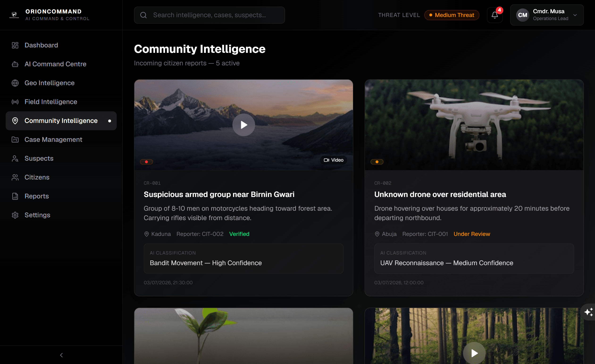Click the Settings gear icon
The height and width of the screenshot is (364, 595).
coord(15,215)
